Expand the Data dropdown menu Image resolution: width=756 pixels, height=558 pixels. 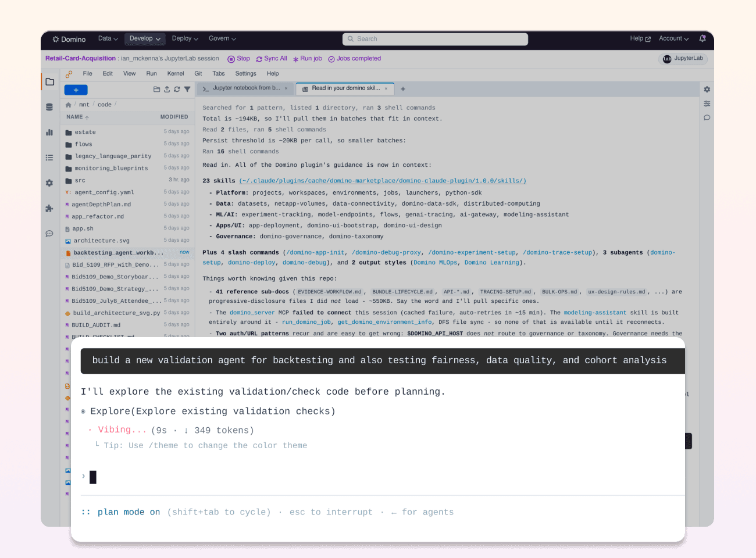coord(108,38)
